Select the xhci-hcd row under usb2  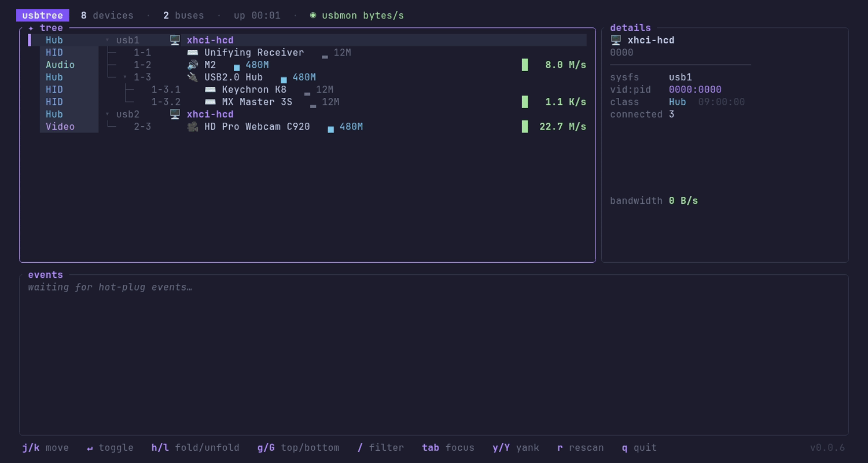click(307, 114)
